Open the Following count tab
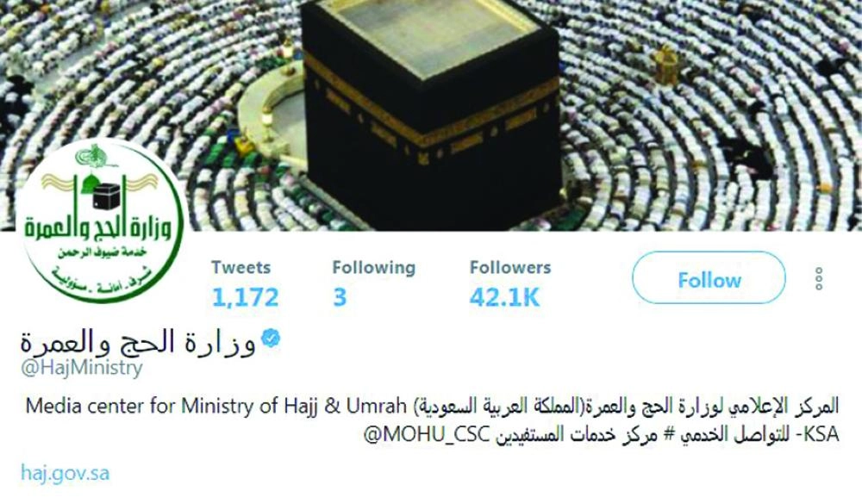The image size is (862, 504). click(x=374, y=283)
